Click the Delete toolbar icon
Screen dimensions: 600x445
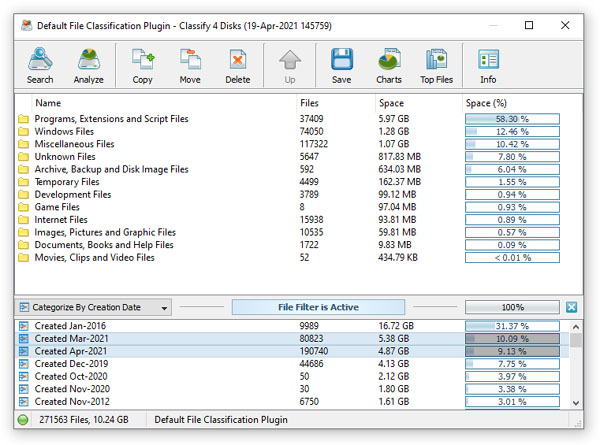point(238,65)
